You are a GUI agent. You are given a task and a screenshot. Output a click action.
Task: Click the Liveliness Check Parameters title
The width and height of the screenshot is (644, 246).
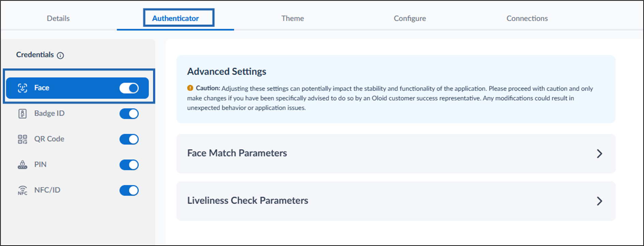[248, 200]
